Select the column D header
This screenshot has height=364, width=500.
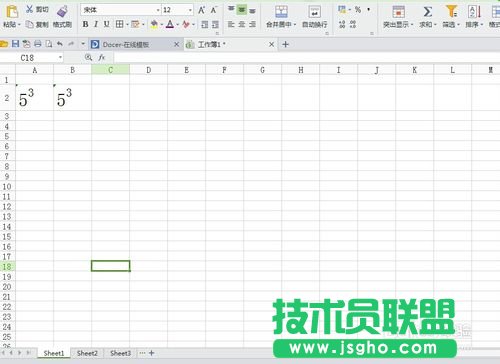point(149,70)
